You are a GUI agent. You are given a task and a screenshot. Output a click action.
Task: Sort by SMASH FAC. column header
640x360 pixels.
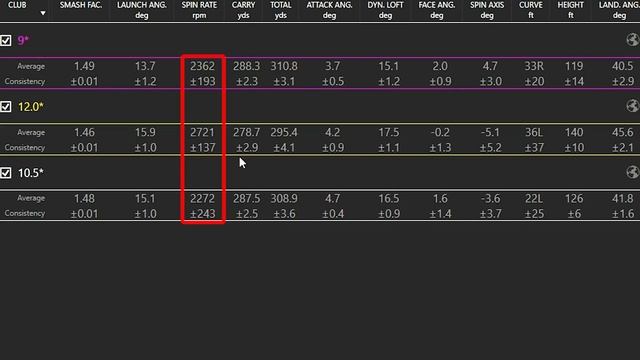[81, 5]
